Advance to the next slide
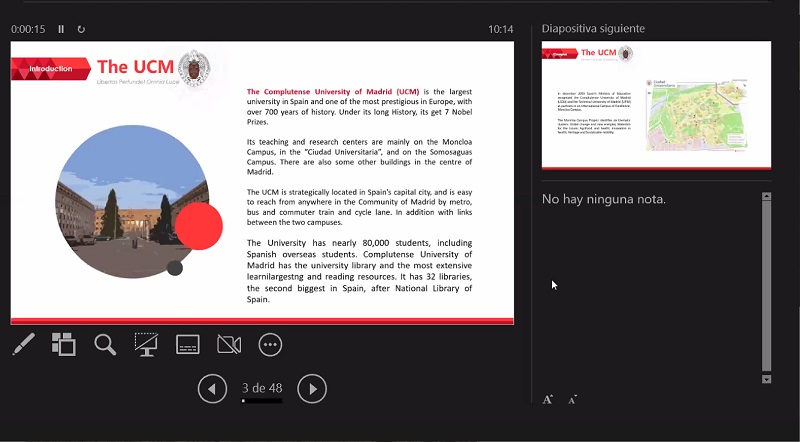The image size is (800, 442). tap(312, 389)
